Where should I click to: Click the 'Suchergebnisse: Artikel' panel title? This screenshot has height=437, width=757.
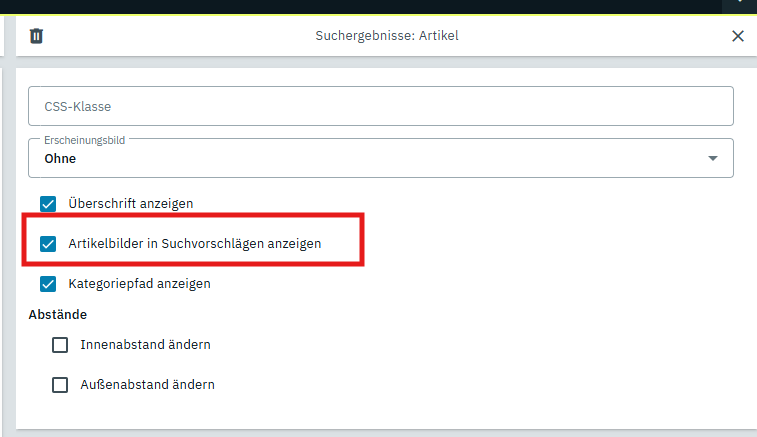(387, 36)
